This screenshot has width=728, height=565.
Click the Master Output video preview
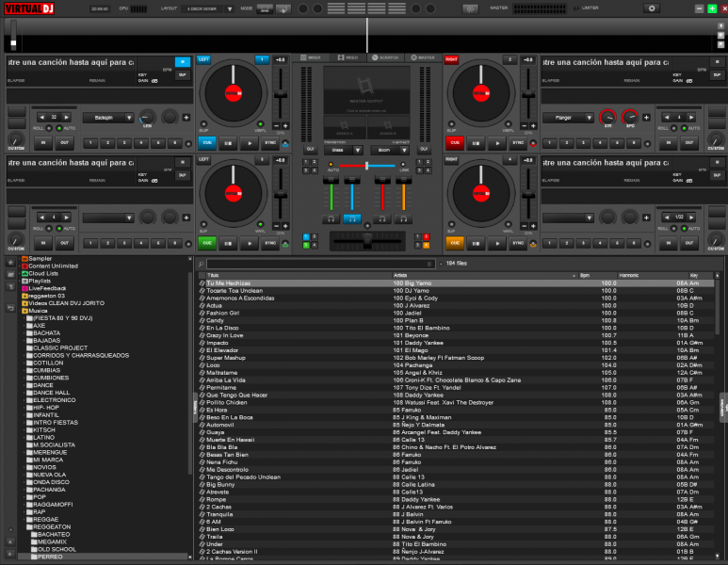click(366, 90)
